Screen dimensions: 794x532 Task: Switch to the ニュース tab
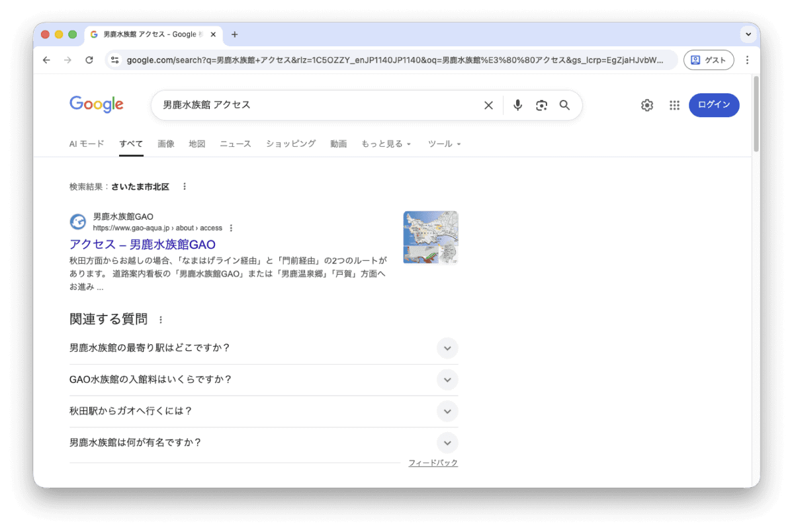236,144
